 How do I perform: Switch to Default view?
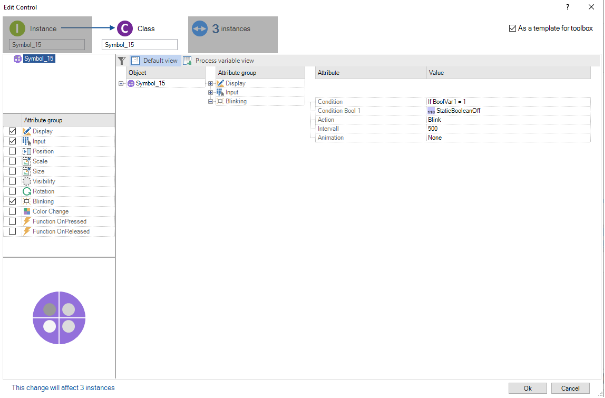tap(155, 61)
